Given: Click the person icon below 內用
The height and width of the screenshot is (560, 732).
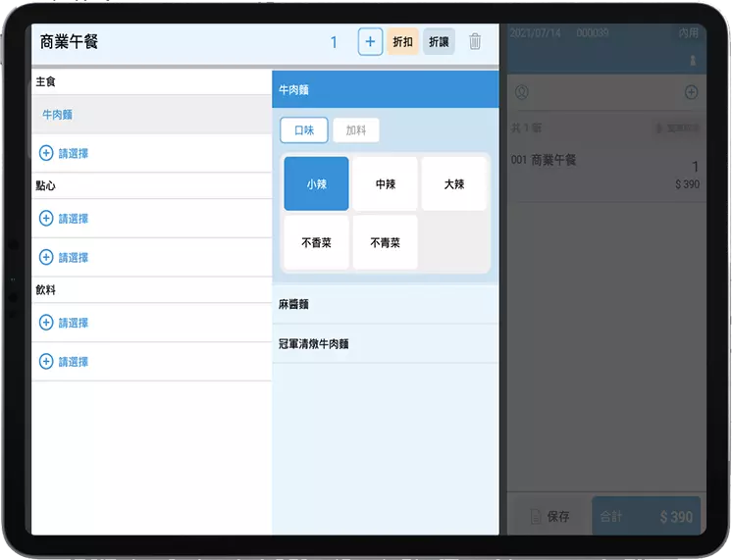Looking at the screenshot, I should click(x=693, y=60).
